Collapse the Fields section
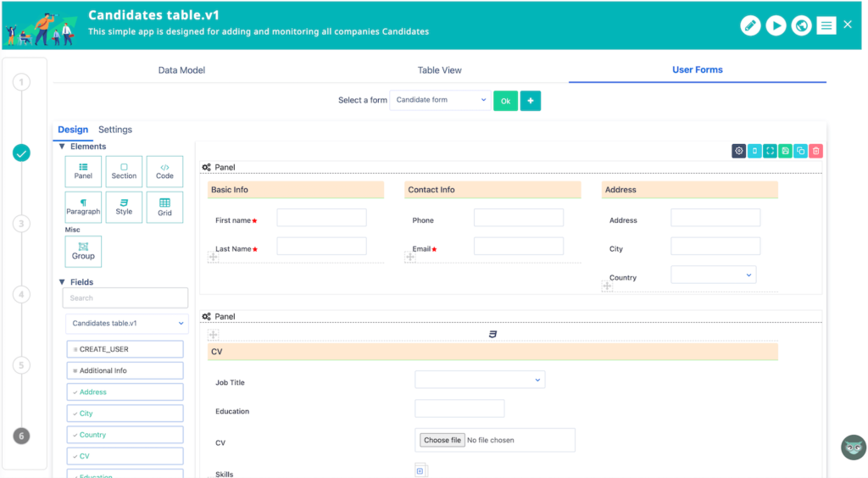Image resolution: width=868 pixels, height=478 pixels. 62,282
